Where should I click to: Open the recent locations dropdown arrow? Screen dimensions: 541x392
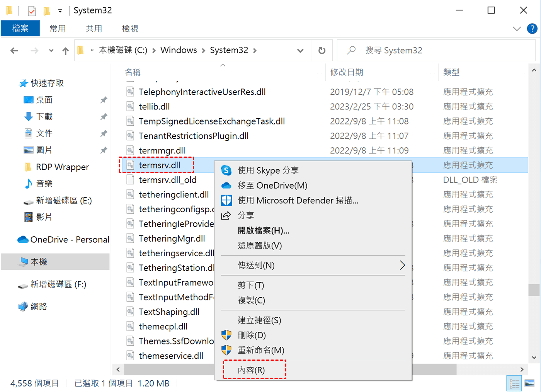coord(51,50)
